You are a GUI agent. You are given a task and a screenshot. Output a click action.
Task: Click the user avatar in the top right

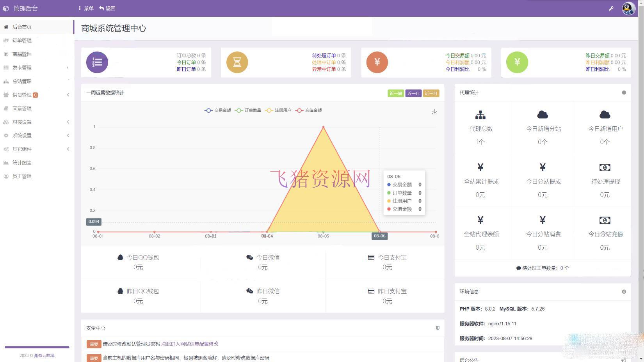[628, 8]
